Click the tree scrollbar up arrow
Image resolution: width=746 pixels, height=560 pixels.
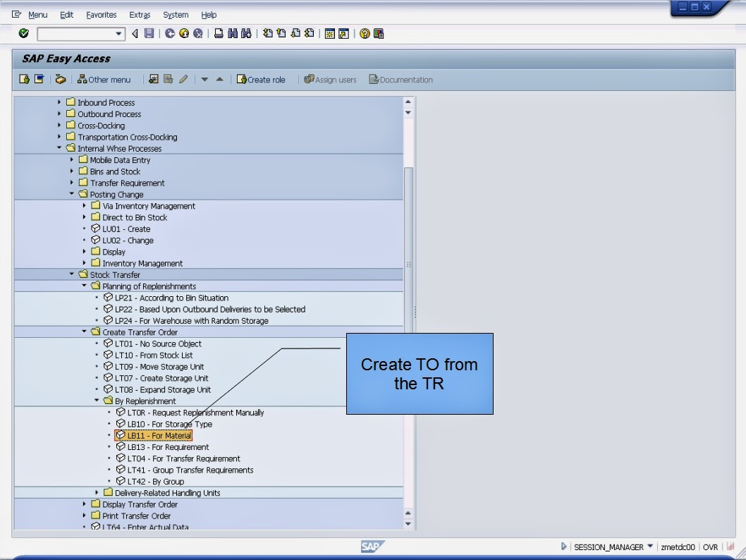408,102
